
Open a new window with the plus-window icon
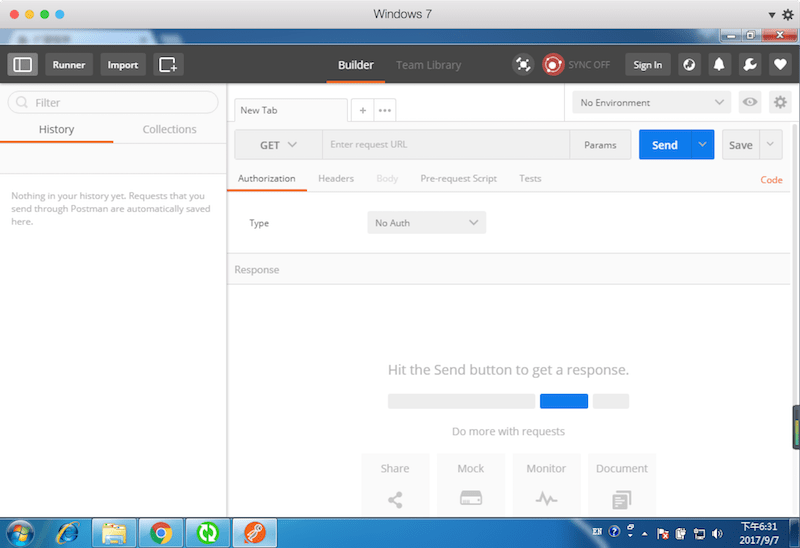168,65
